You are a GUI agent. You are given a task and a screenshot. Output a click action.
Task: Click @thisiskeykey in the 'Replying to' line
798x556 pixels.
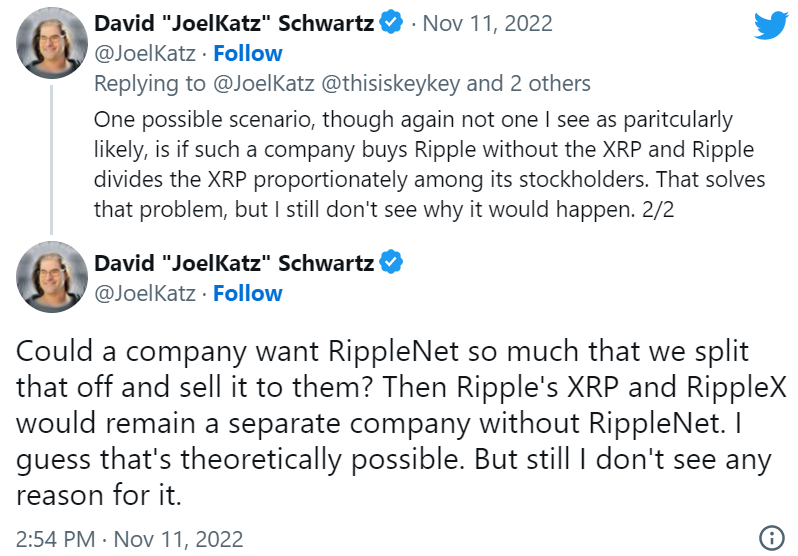(x=391, y=84)
